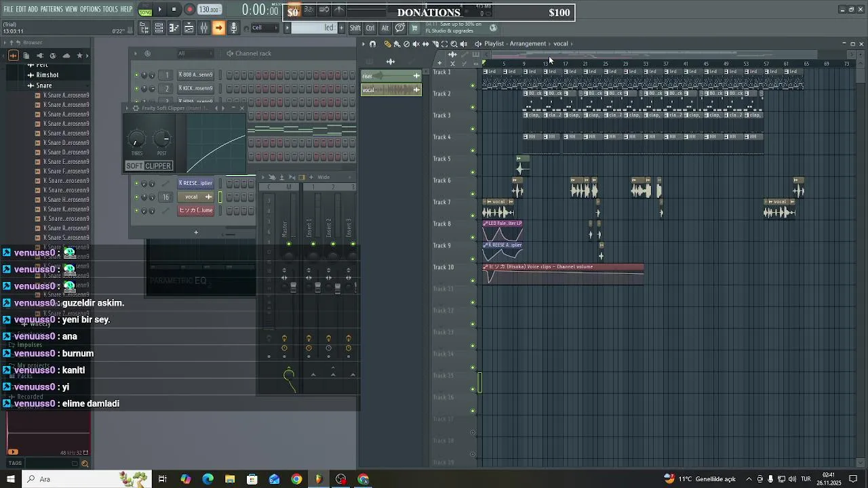Arm the red record button

[189, 9]
